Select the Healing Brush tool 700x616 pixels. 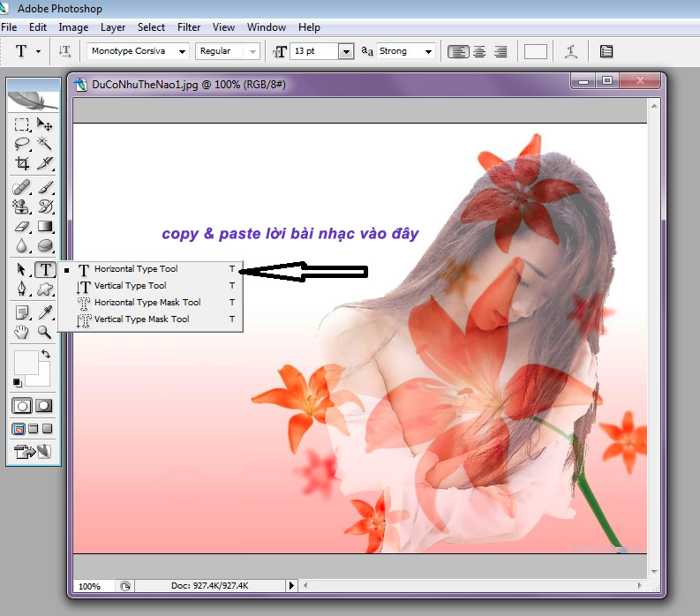click(x=22, y=188)
